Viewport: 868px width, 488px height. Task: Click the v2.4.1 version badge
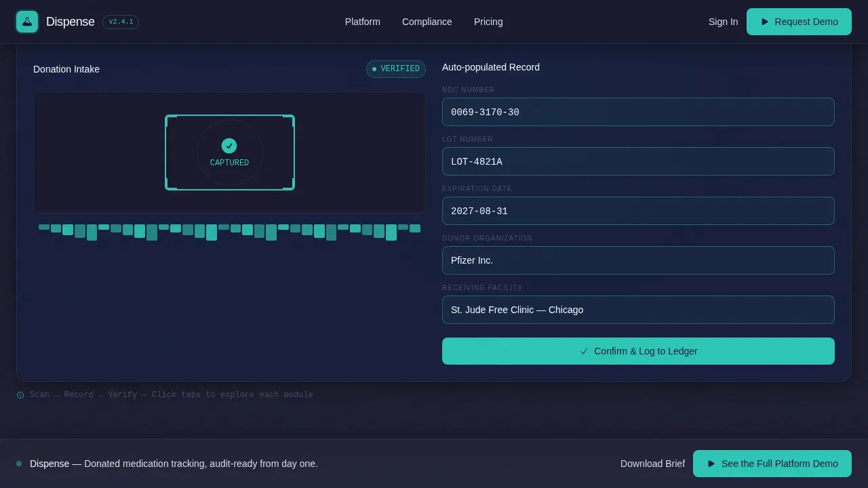pos(121,22)
